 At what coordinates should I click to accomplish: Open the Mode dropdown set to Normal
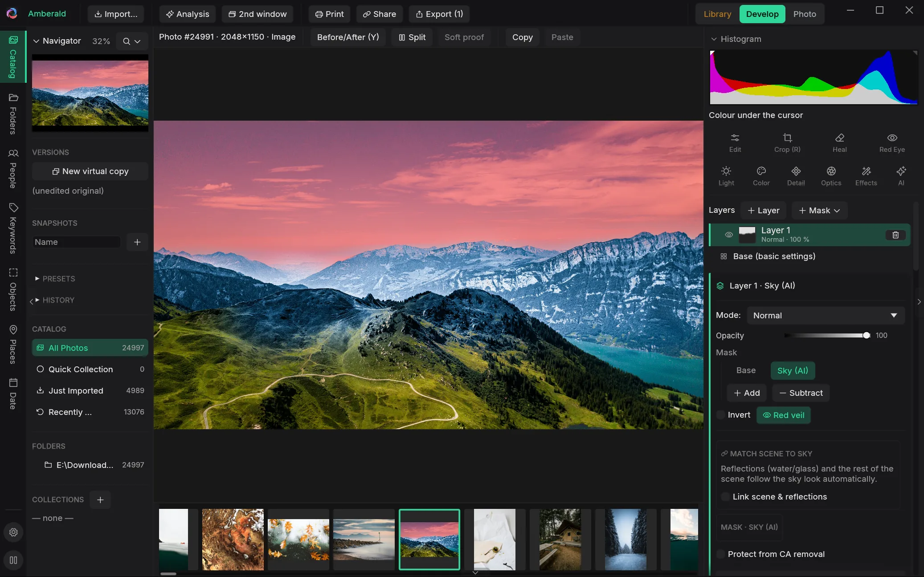(x=826, y=315)
